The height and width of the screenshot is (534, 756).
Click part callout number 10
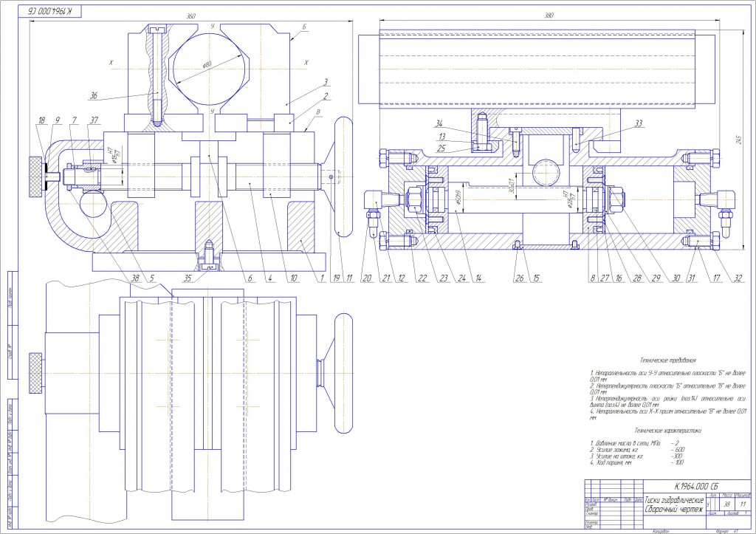coord(293,278)
